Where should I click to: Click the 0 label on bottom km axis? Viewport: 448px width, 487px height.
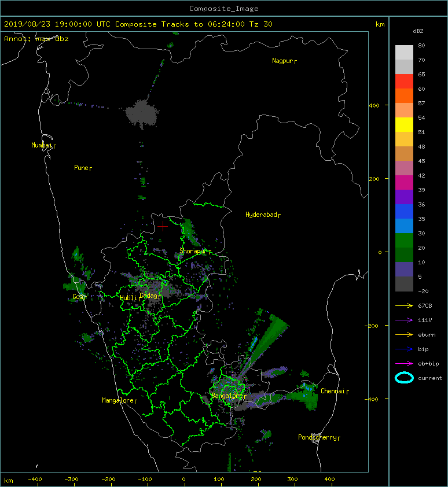coord(183,479)
